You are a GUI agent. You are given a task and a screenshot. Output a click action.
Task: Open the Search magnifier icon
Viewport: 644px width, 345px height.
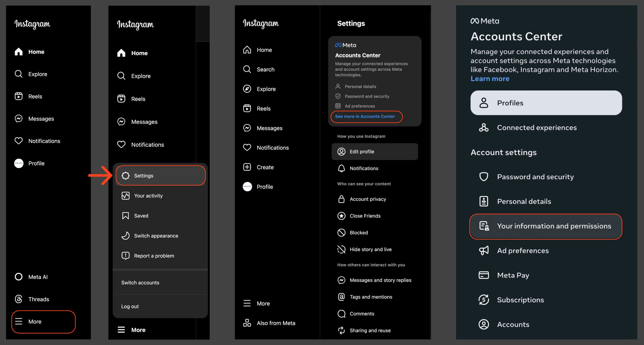click(x=247, y=69)
